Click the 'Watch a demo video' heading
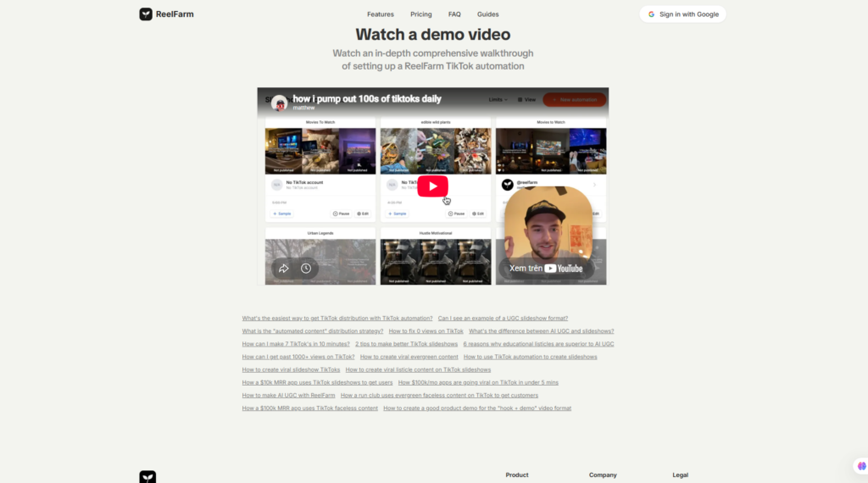 click(x=433, y=34)
